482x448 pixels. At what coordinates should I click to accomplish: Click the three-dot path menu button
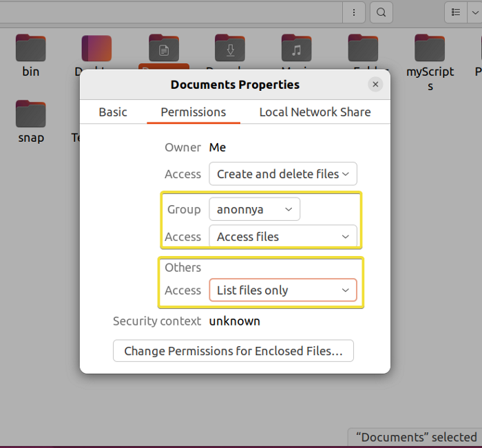coord(354,12)
